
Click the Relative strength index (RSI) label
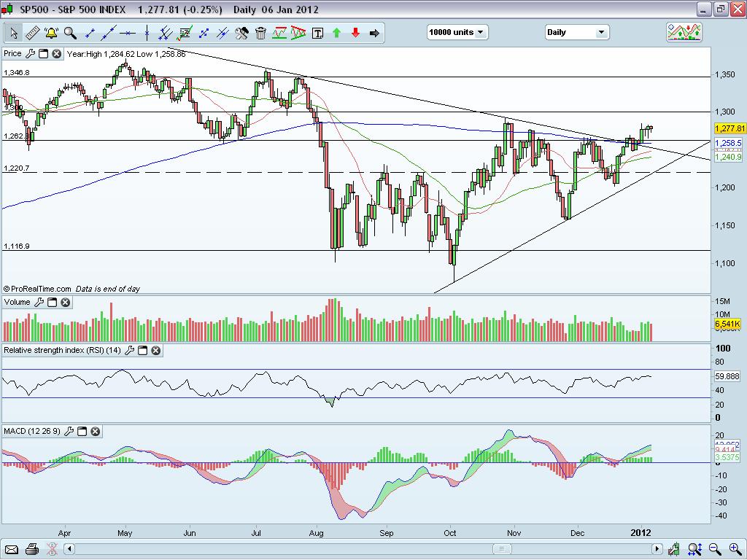coord(62,350)
